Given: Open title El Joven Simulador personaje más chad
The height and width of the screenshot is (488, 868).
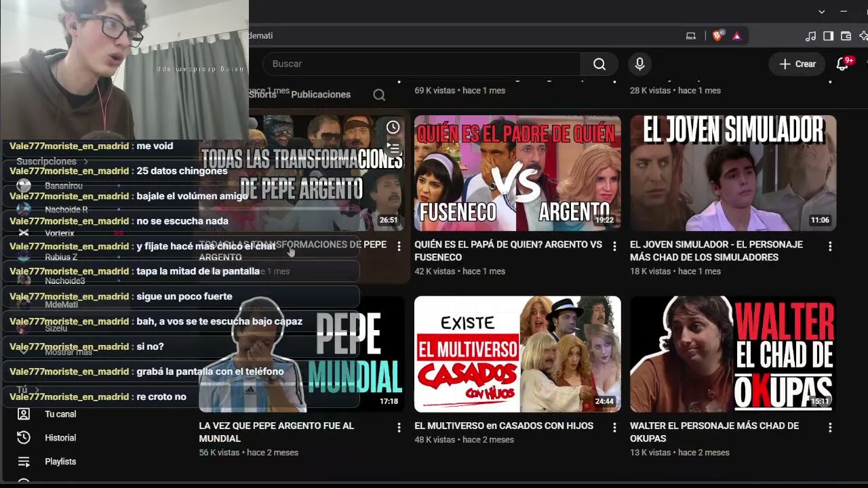Looking at the screenshot, I should [x=716, y=251].
